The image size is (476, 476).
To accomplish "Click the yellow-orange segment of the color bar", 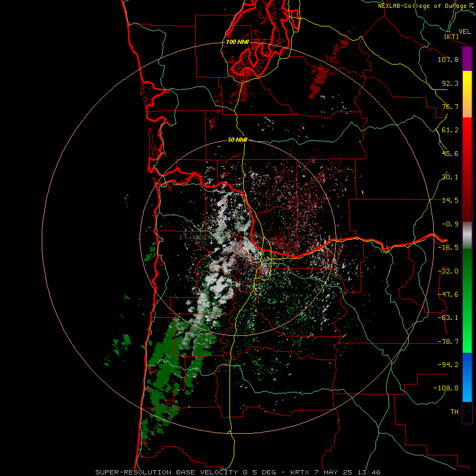I will click(467, 94).
